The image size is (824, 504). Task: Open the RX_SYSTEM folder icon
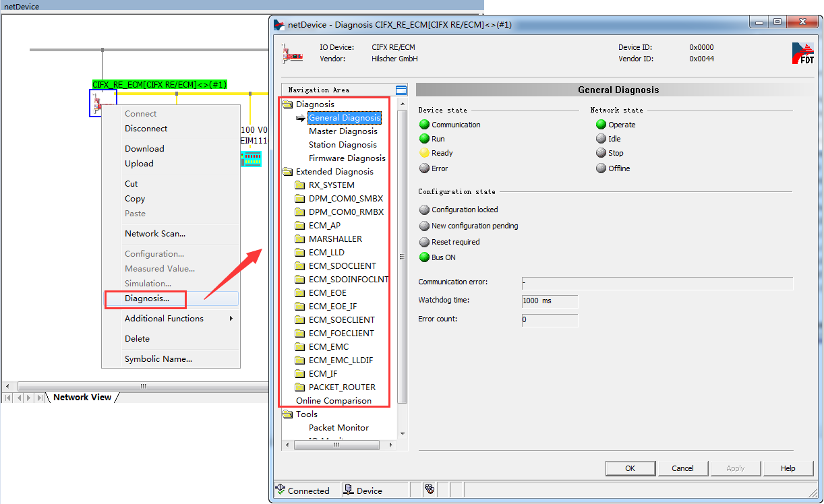click(300, 185)
